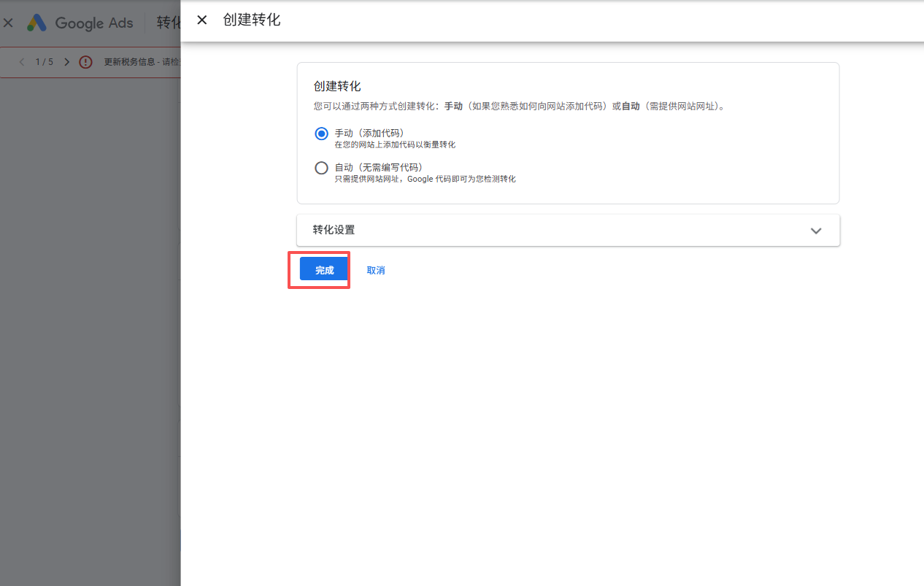
Task: Select the 手动（添加代码）radio button
Action: pos(321,134)
